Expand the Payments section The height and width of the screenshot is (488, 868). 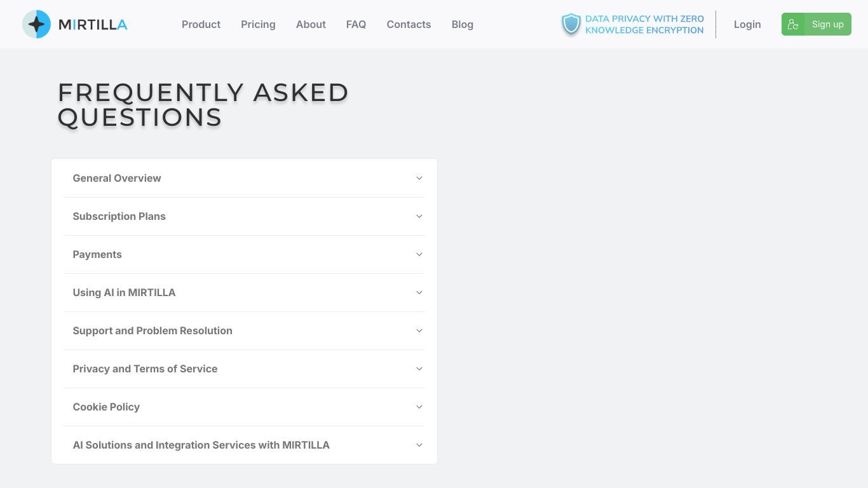[244, 254]
